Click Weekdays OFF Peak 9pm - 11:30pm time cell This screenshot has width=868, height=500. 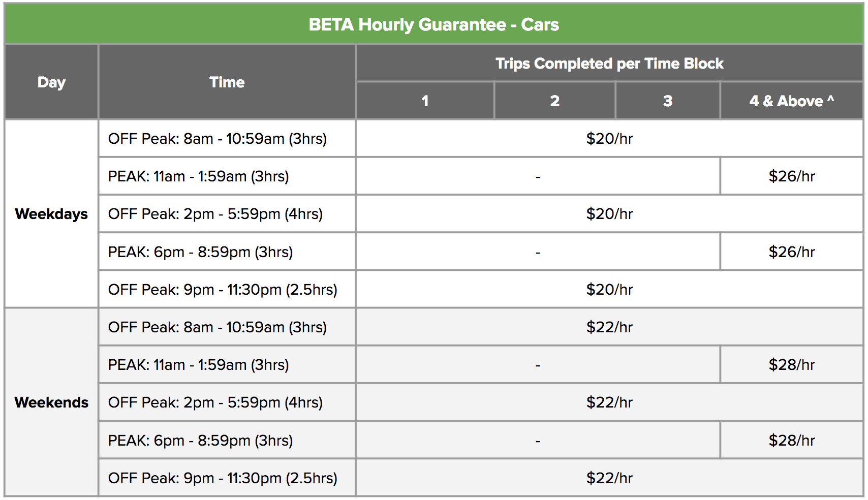pos(223,290)
